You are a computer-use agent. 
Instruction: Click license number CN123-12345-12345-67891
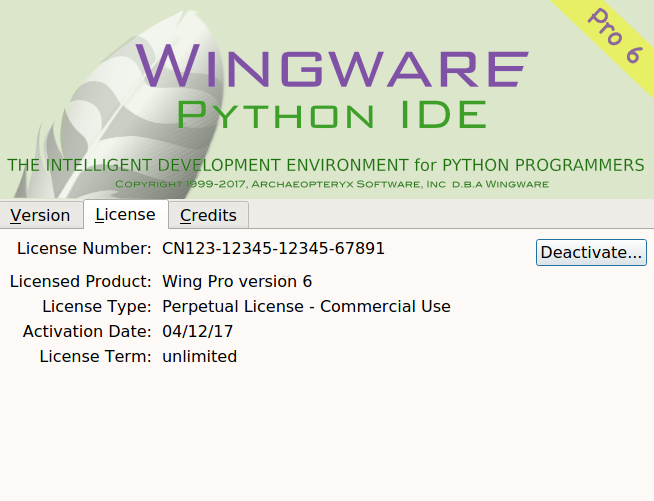273,249
